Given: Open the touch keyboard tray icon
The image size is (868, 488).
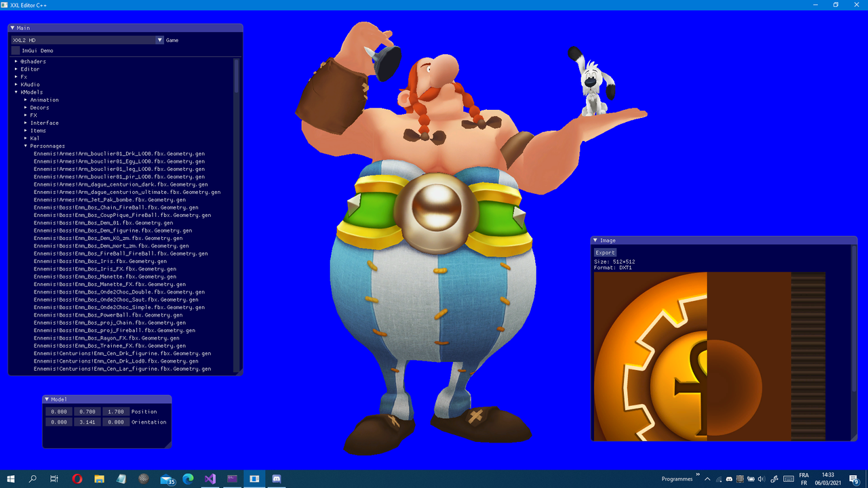Looking at the screenshot, I should click(789, 479).
